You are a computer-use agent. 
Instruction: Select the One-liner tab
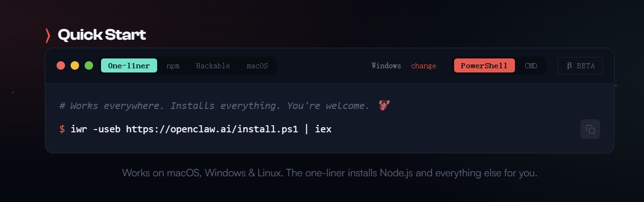point(129,66)
